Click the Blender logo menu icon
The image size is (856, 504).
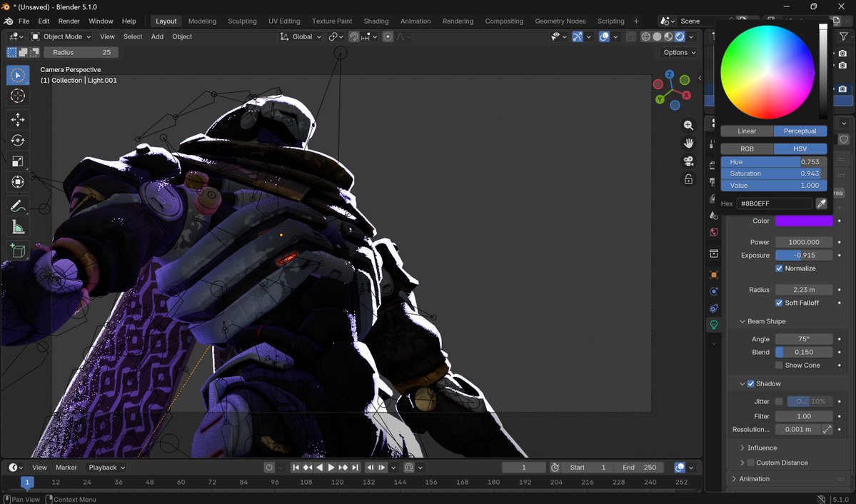8,21
